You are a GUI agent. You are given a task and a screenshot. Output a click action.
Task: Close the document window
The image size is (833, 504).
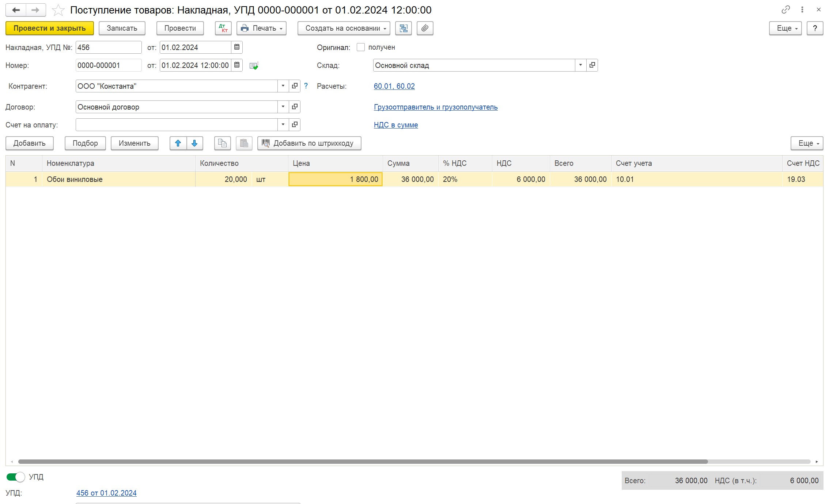coord(819,10)
